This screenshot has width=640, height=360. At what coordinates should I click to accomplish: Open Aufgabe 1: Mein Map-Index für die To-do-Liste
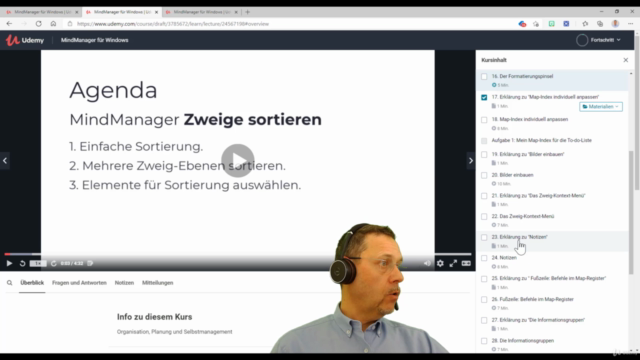tap(542, 140)
